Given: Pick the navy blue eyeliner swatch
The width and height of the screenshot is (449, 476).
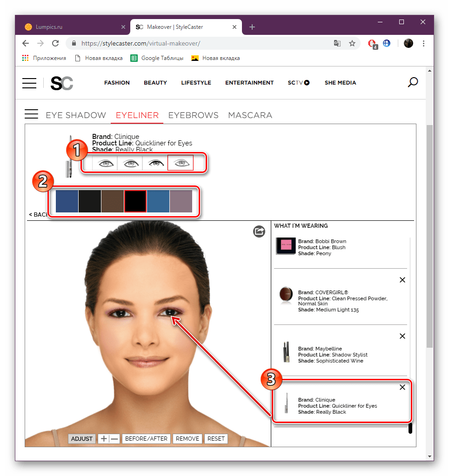Looking at the screenshot, I should [67, 201].
